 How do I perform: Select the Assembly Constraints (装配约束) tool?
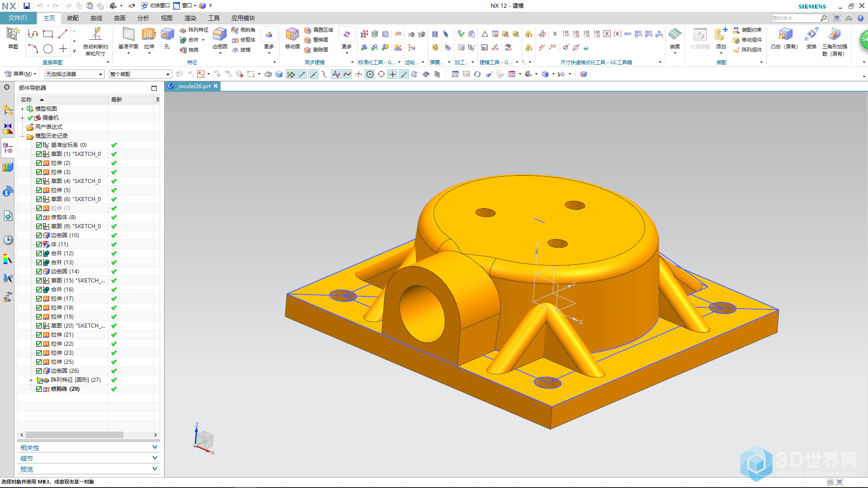click(x=747, y=30)
